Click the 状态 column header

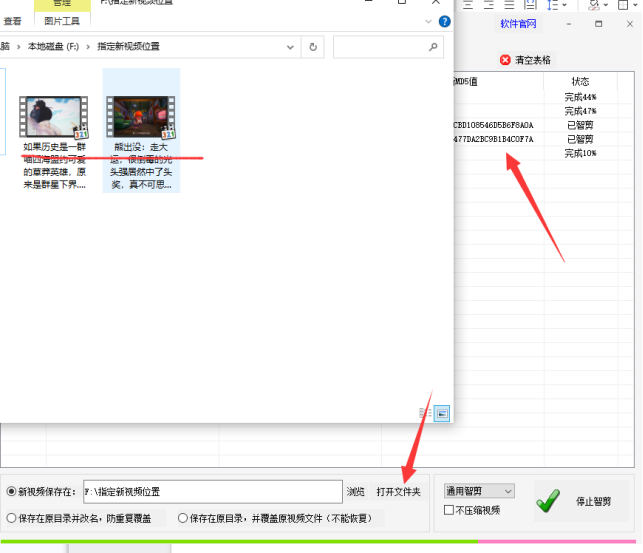point(580,81)
